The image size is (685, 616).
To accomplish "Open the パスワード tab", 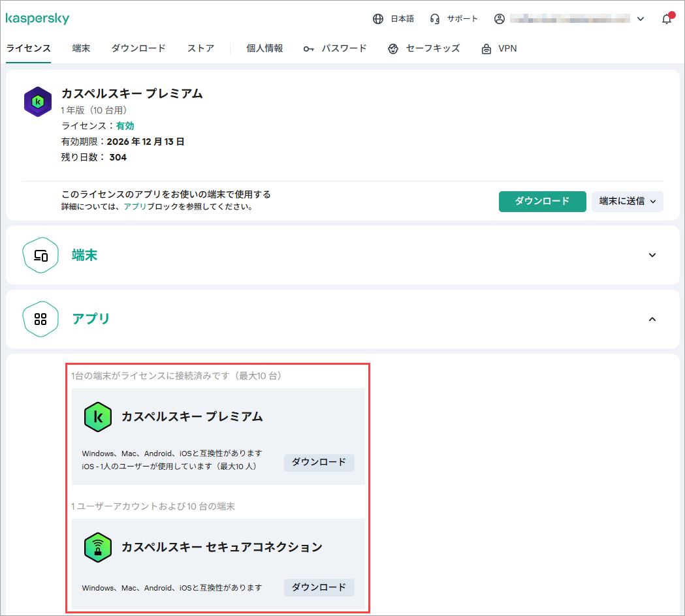I will [344, 48].
